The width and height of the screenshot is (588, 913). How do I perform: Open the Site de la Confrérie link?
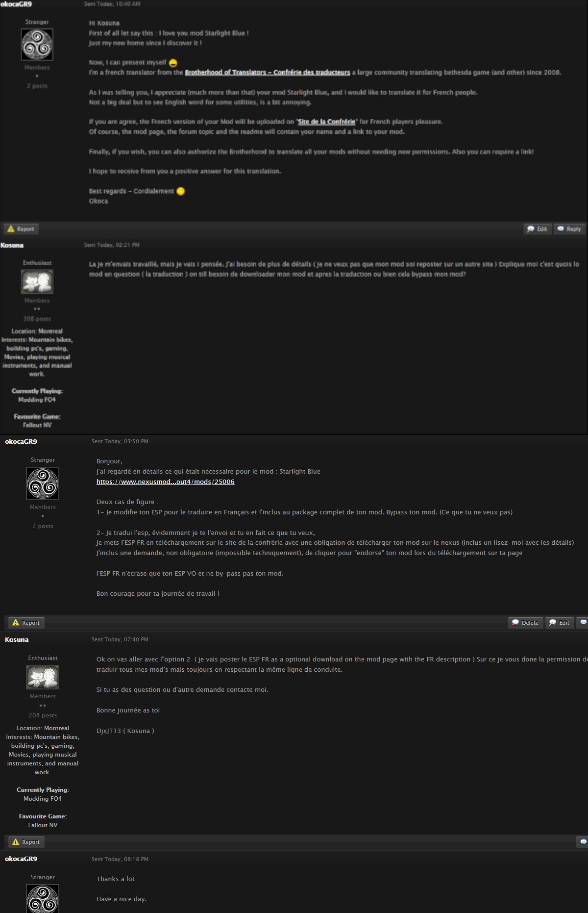(326, 122)
